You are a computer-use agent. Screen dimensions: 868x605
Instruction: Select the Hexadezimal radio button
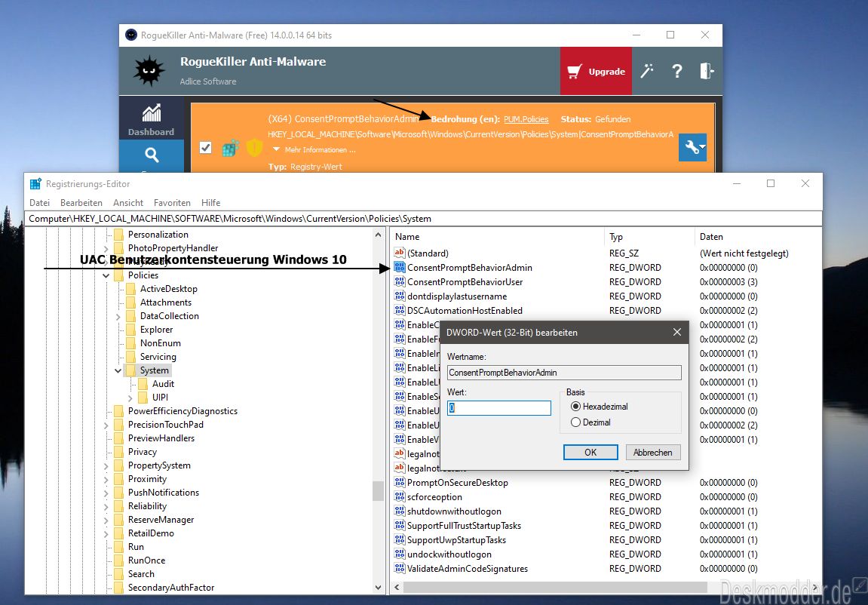[x=575, y=407]
